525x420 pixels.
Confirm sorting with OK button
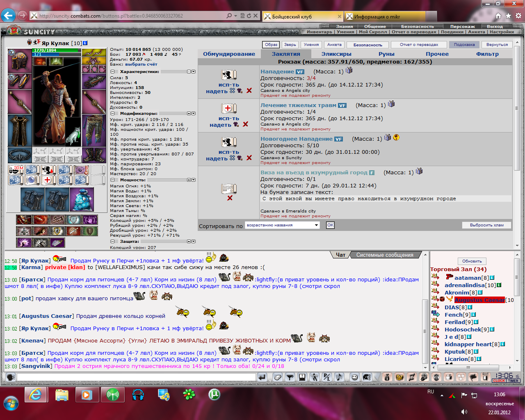[x=330, y=225]
